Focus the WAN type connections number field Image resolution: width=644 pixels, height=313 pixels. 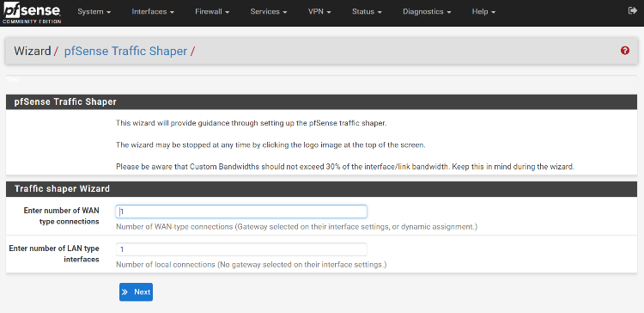coord(241,212)
